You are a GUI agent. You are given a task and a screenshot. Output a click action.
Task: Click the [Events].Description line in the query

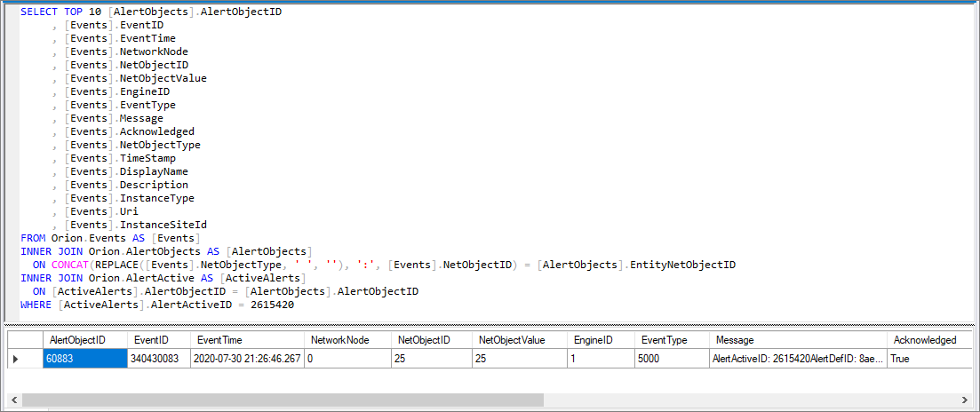pos(121,185)
